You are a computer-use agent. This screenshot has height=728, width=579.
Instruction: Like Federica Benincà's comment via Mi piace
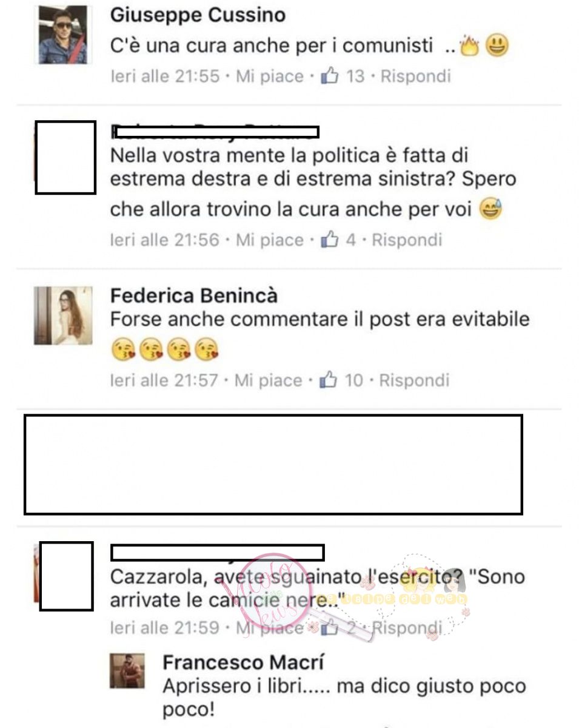pos(269,380)
